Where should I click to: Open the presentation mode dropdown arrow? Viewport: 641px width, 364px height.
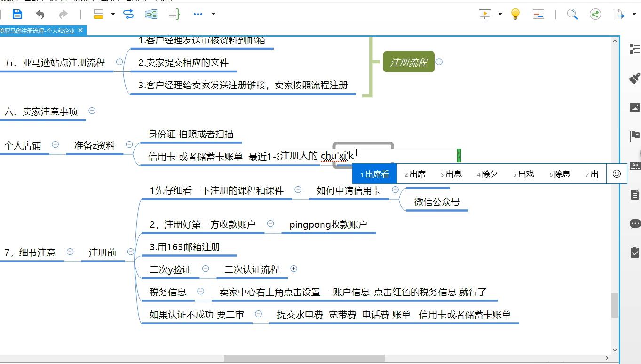[500, 14]
